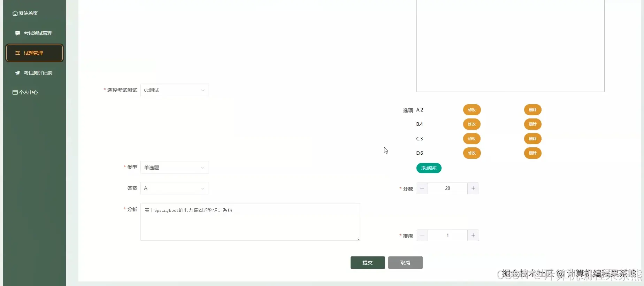Submit the form with 提交
This screenshot has width=644, height=286.
[x=368, y=263]
